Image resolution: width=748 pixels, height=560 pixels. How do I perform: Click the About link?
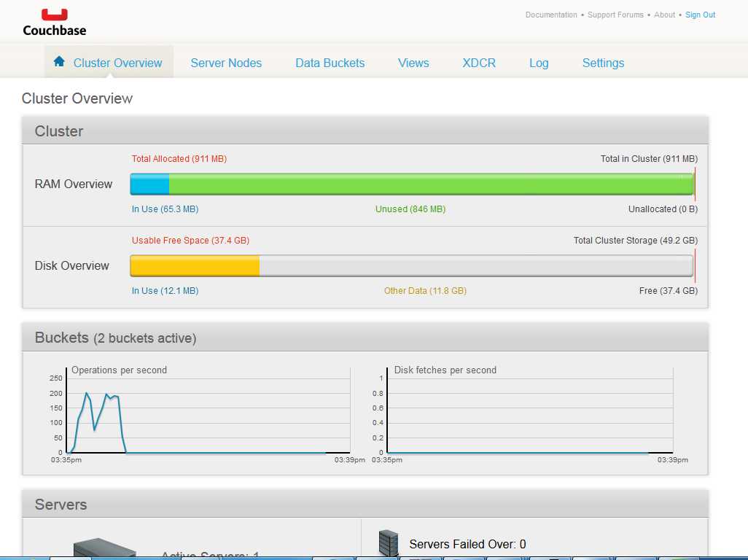coord(664,15)
